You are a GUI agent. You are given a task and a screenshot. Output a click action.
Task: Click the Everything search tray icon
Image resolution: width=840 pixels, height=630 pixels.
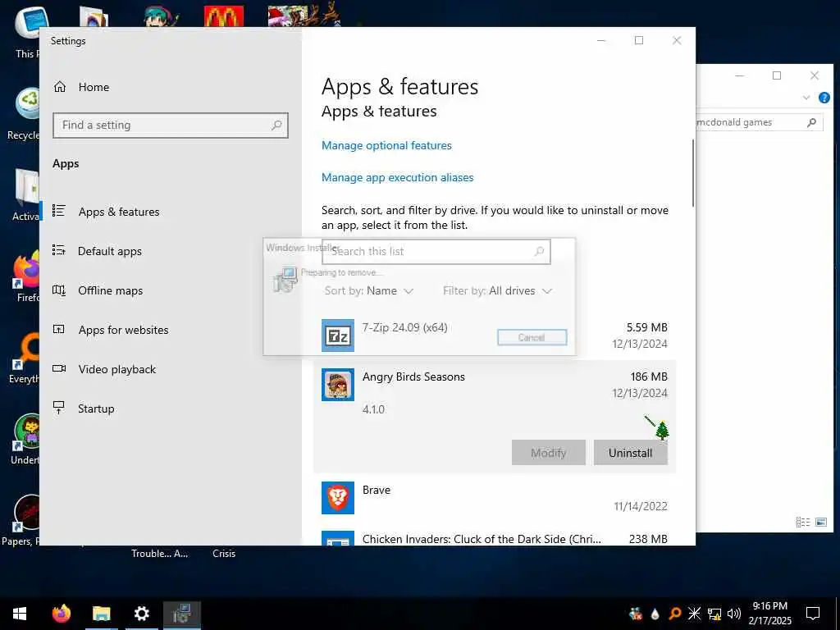[x=675, y=614]
